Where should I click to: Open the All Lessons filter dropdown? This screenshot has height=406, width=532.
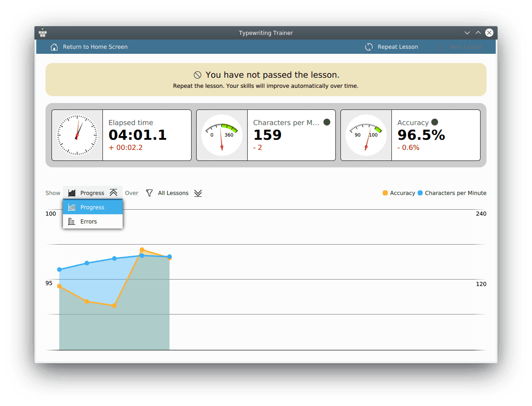174,193
